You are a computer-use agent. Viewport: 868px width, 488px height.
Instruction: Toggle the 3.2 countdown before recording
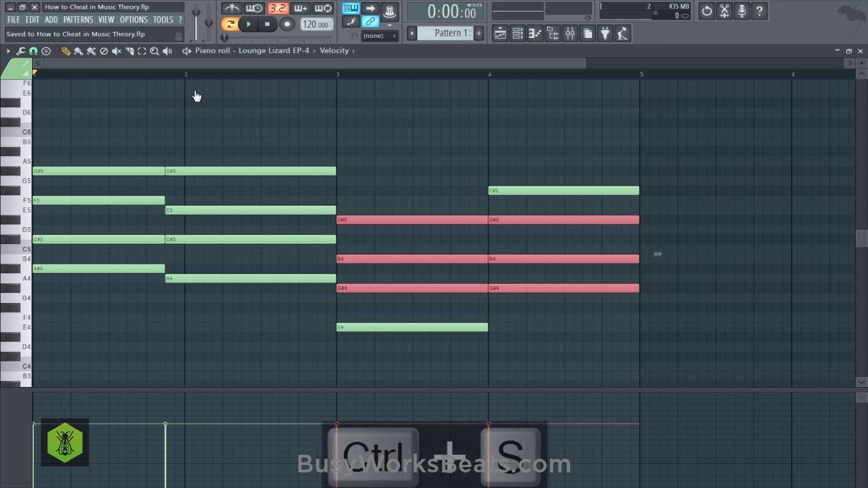coord(277,9)
